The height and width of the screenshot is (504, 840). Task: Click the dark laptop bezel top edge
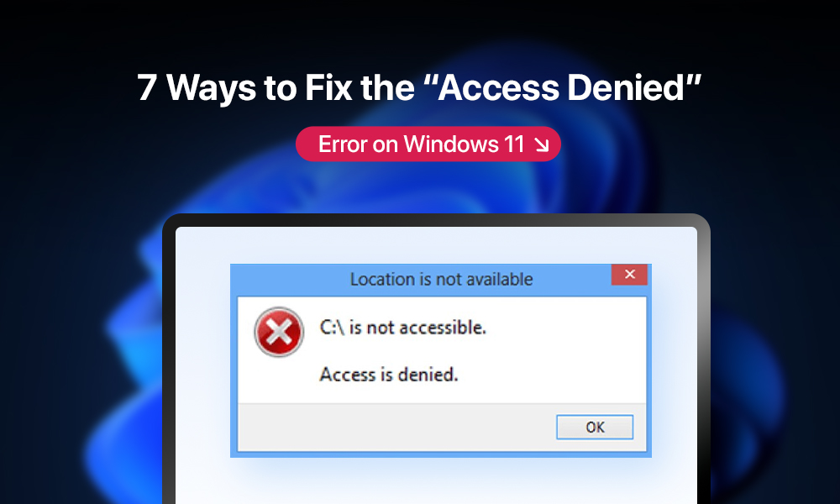pos(437,219)
